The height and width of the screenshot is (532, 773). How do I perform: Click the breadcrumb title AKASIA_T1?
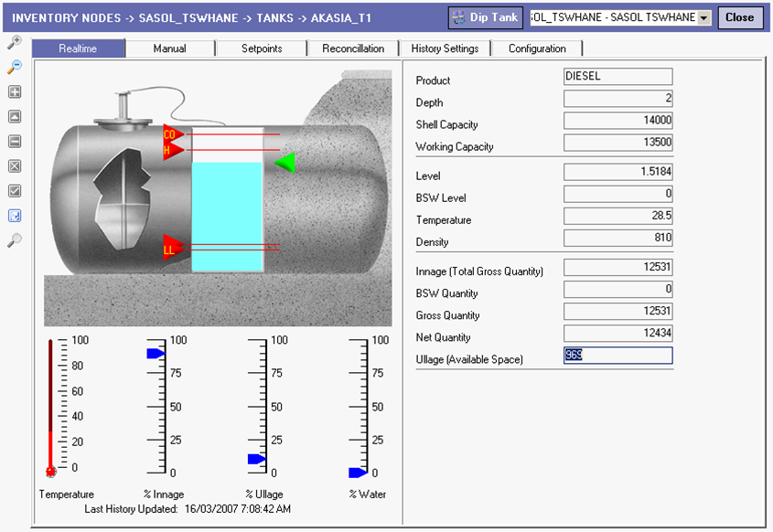pos(340,18)
